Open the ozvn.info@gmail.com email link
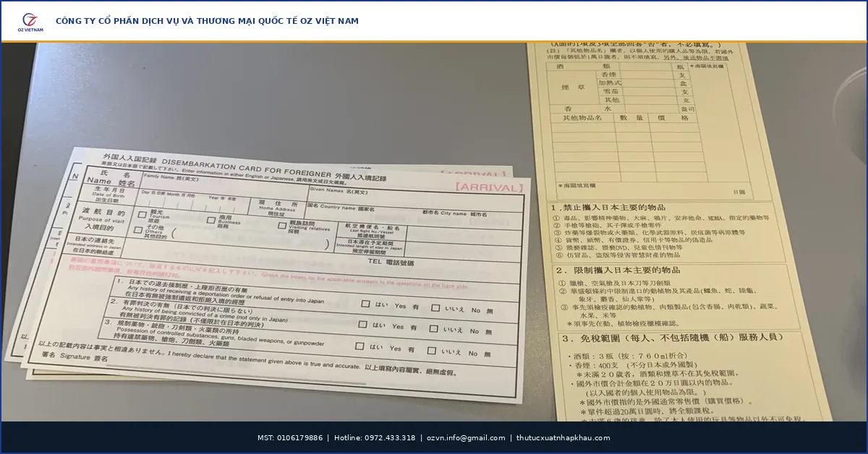The image size is (868, 454). (x=466, y=438)
